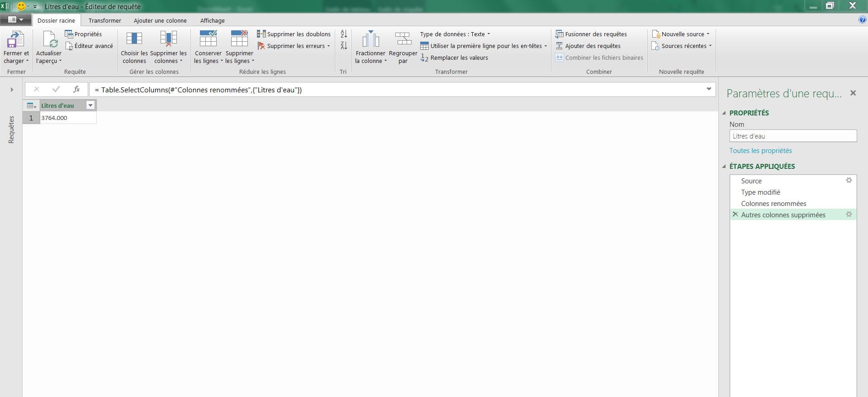Click Conserver les lignes icon
The width and height of the screenshot is (868, 397).
(x=208, y=39)
